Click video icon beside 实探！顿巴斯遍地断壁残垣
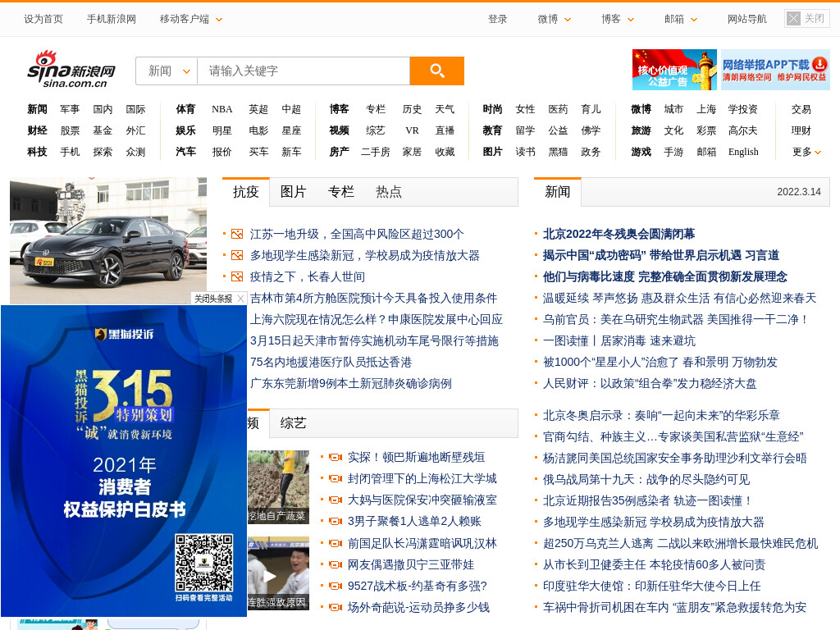Screen dimensions: 840x630 [x=336, y=457]
